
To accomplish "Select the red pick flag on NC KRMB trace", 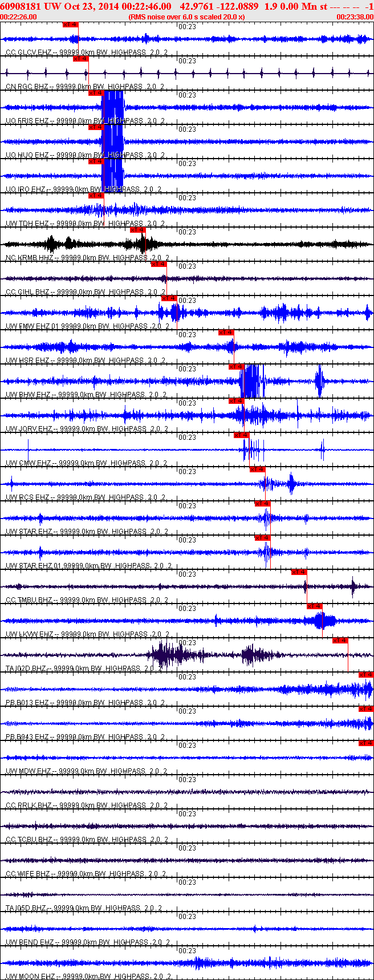I will coord(138,230).
